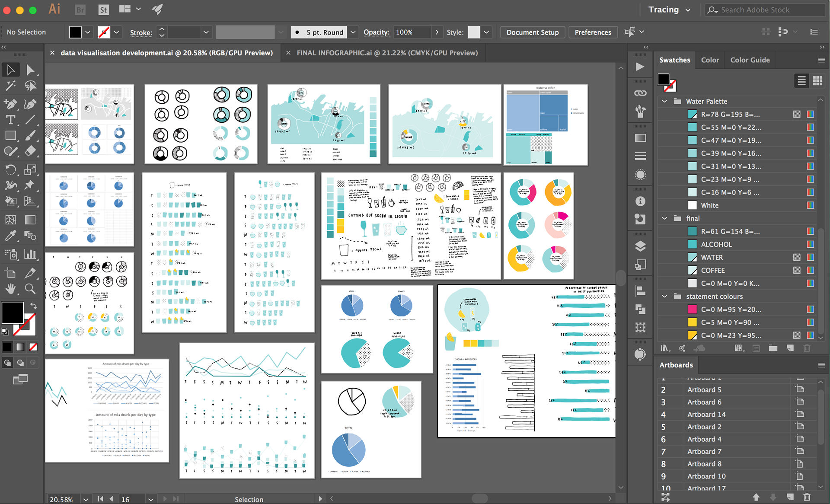
Task: Create a new artboard
Action: [790, 497]
